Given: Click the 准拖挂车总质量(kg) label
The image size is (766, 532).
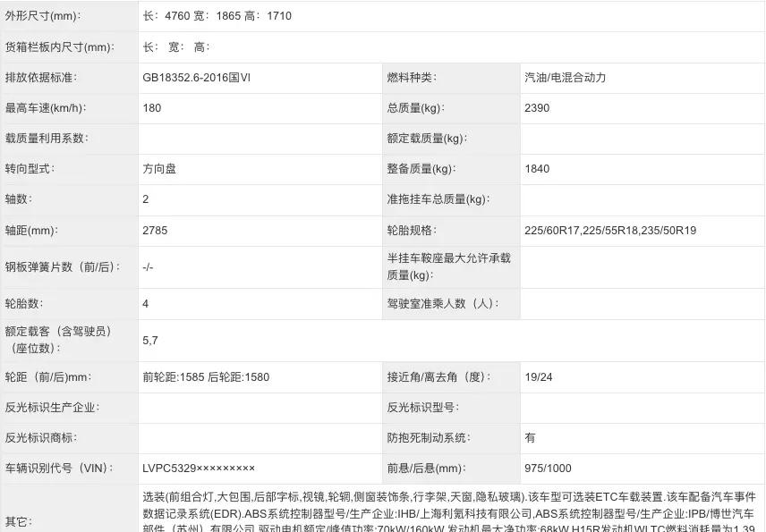Looking at the screenshot, I should 438,199.
